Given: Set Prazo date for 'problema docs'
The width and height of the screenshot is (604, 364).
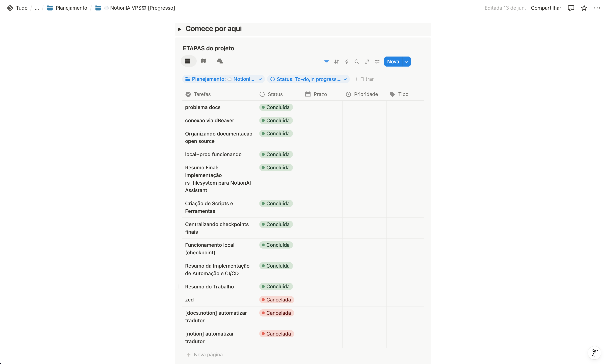Looking at the screenshot, I should pos(322,107).
